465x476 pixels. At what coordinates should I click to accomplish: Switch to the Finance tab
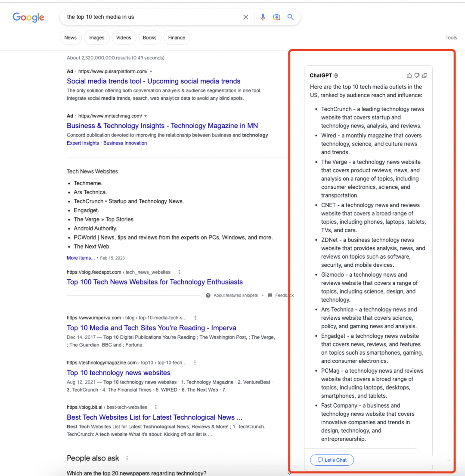[177, 37]
